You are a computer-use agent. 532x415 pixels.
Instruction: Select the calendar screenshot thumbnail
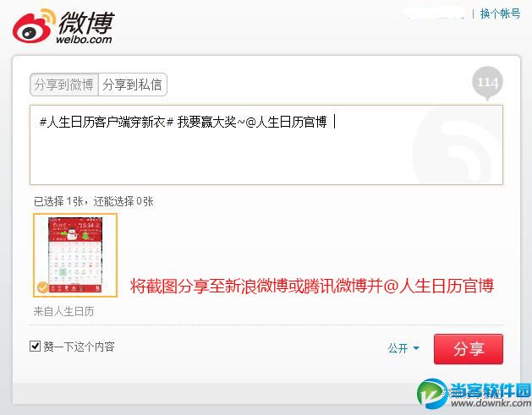coord(75,255)
